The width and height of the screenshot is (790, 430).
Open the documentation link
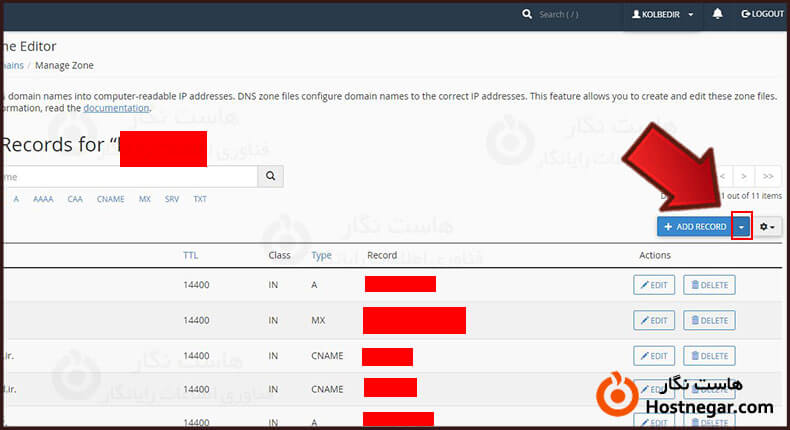[116, 108]
